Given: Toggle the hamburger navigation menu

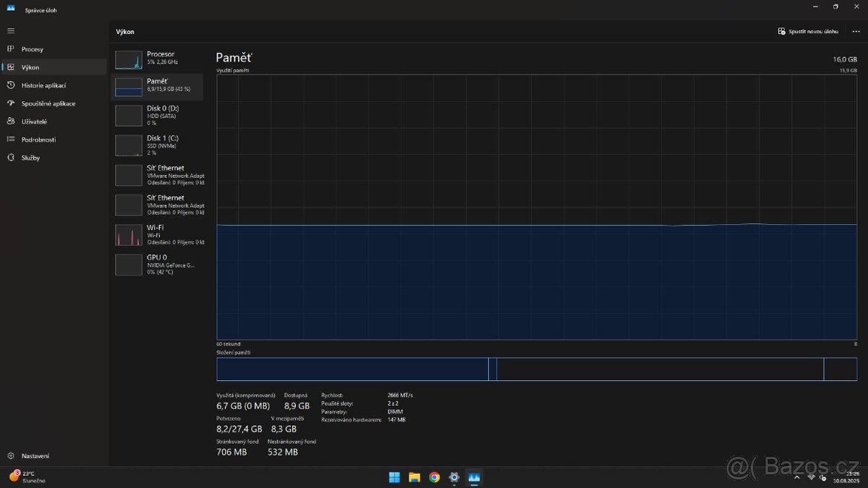Looking at the screenshot, I should [11, 31].
